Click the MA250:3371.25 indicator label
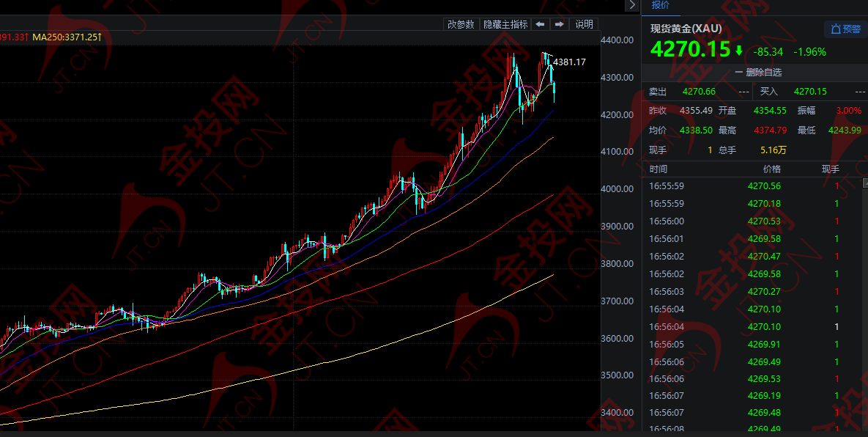The width and height of the screenshot is (868, 437). click(67, 37)
